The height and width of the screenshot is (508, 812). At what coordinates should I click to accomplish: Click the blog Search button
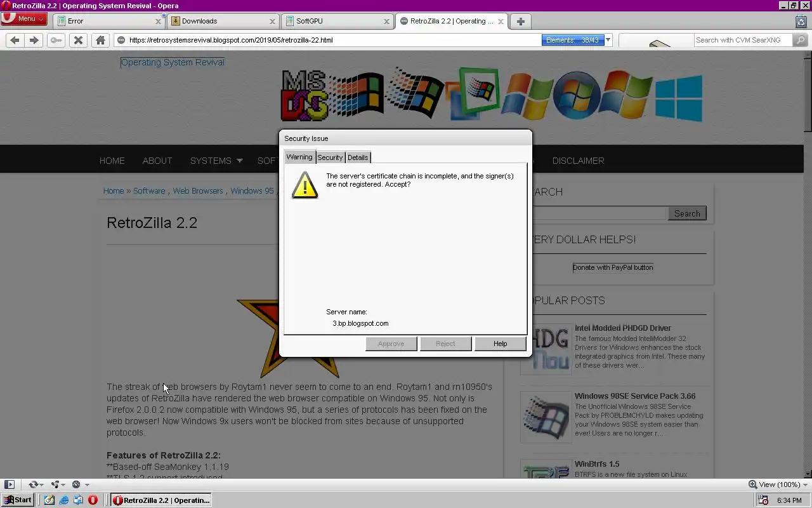click(x=687, y=213)
